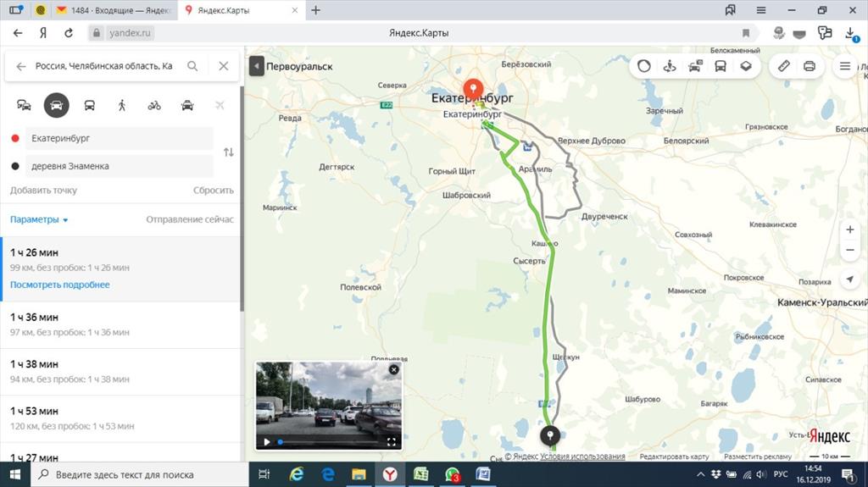Click the browser back arrow
Image resolution: width=868 pixels, height=487 pixels.
click(18, 33)
